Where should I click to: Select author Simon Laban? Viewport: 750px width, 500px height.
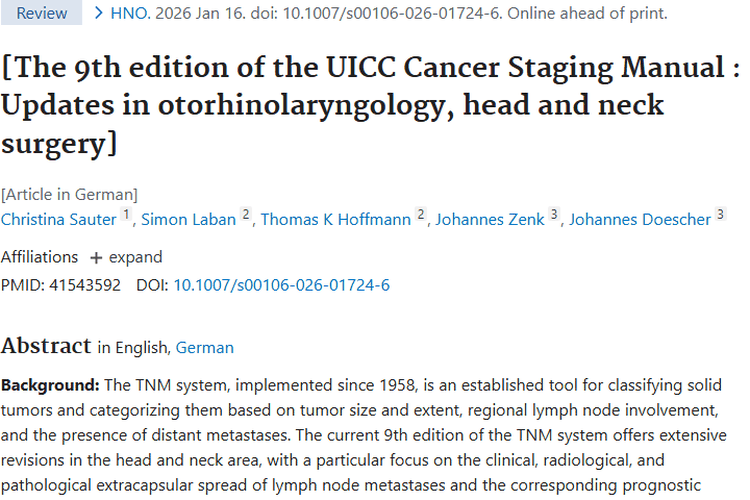188,219
